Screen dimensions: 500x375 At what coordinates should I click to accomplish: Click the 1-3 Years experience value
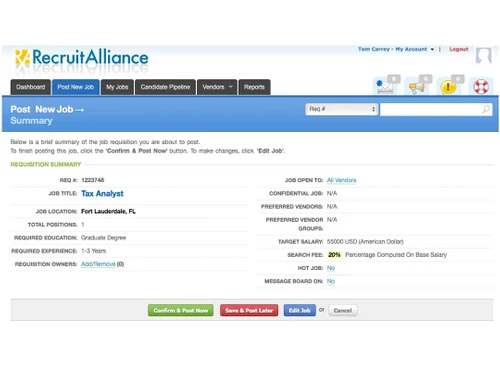tap(94, 251)
